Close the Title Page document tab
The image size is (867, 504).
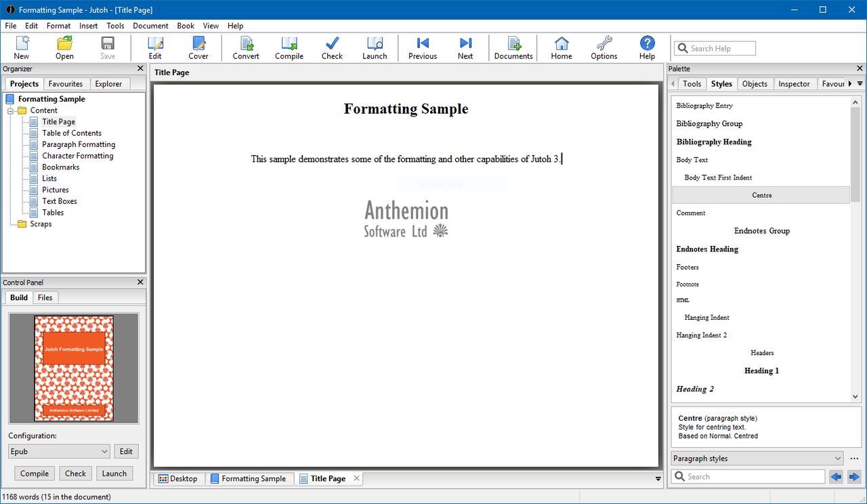pyautogui.click(x=357, y=478)
